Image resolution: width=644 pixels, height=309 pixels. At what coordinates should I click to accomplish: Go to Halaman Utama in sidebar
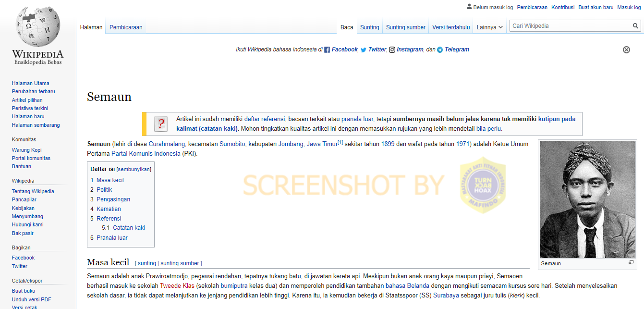pyautogui.click(x=31, y=83)
